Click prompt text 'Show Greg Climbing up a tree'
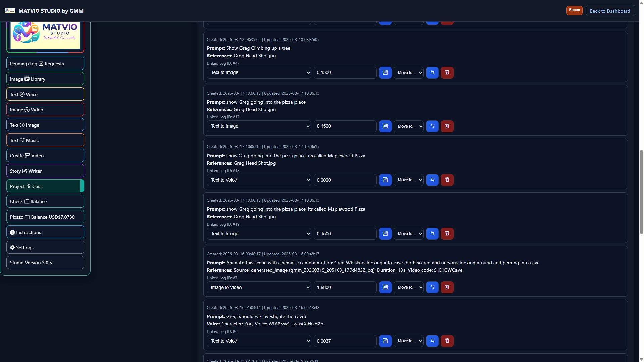Screen dimensions: 644x362 click(258, 48)
